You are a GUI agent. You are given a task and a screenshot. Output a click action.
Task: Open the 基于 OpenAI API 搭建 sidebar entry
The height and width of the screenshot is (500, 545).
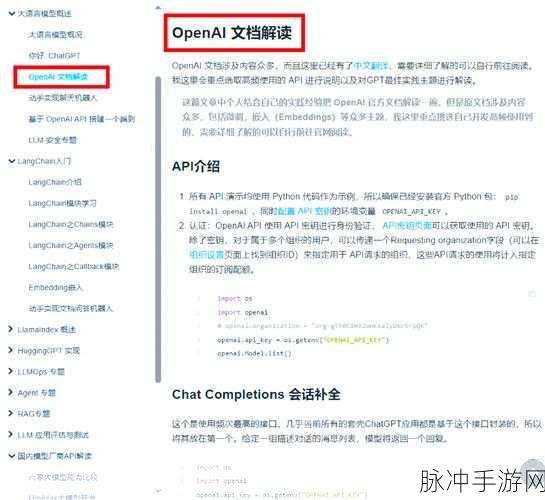[x=82, y=119]
